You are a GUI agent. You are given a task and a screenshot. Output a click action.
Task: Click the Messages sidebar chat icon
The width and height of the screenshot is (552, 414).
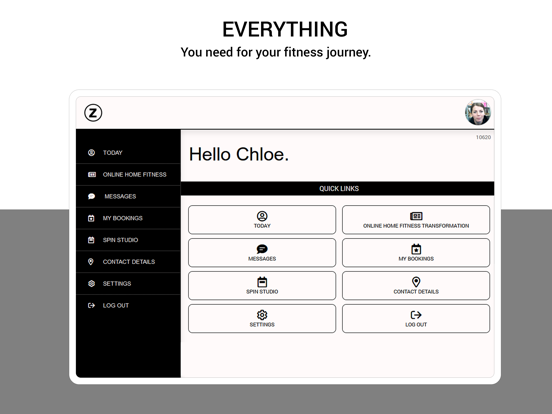tap(92, 196)
